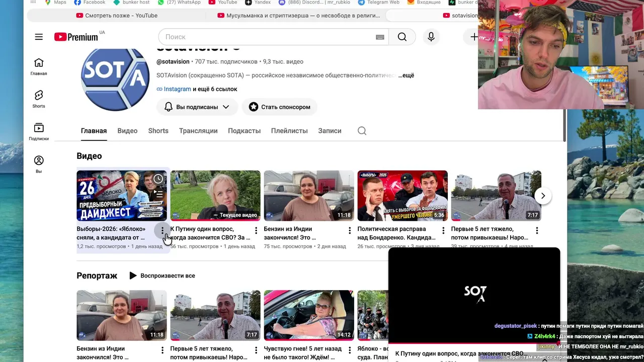Viewport: 644px width, 362px height.
Task: Switch to the Мусульманка и стриптизерша browser tab
Action: [299, 16]
